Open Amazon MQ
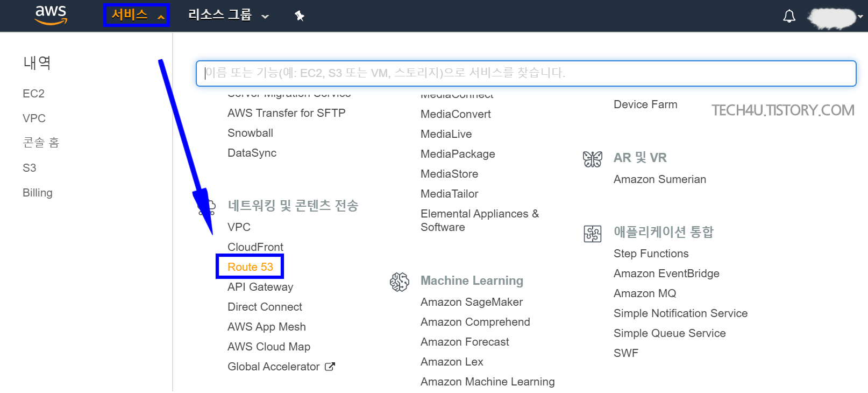 pos(645,293)
